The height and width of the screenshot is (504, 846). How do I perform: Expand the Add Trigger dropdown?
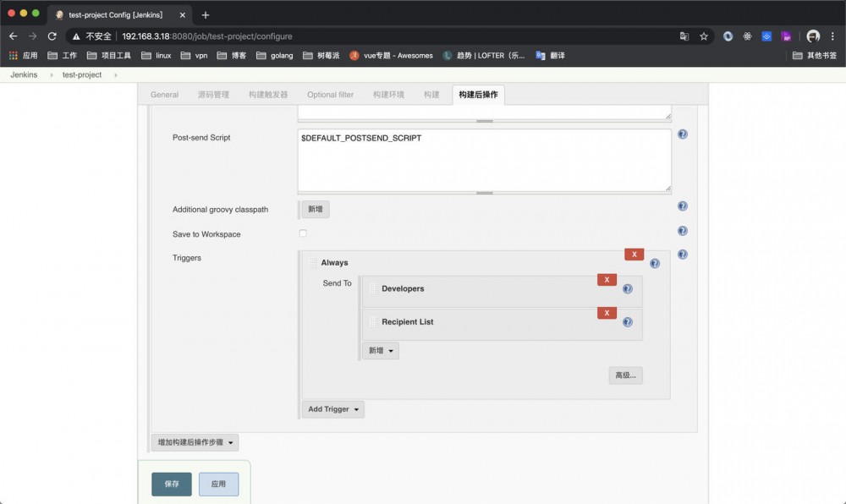332,408
